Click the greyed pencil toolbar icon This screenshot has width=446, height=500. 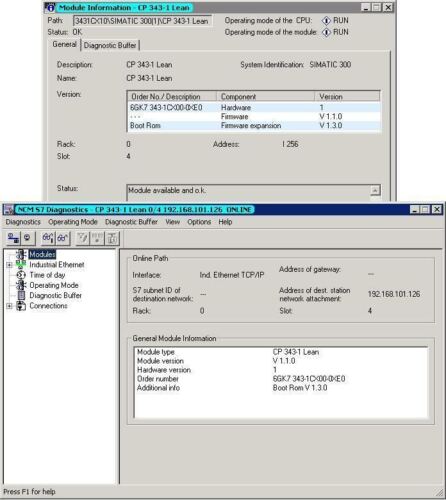click(x=82, y=238)
